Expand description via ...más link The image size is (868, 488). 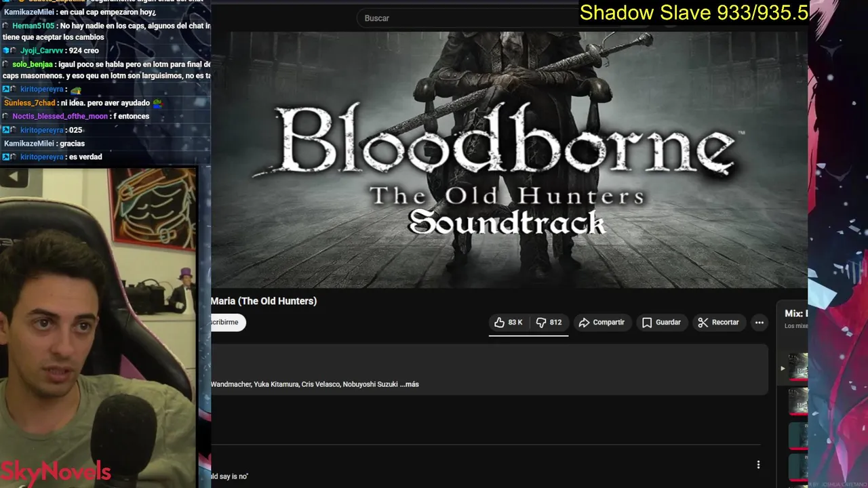pos(409,384)
